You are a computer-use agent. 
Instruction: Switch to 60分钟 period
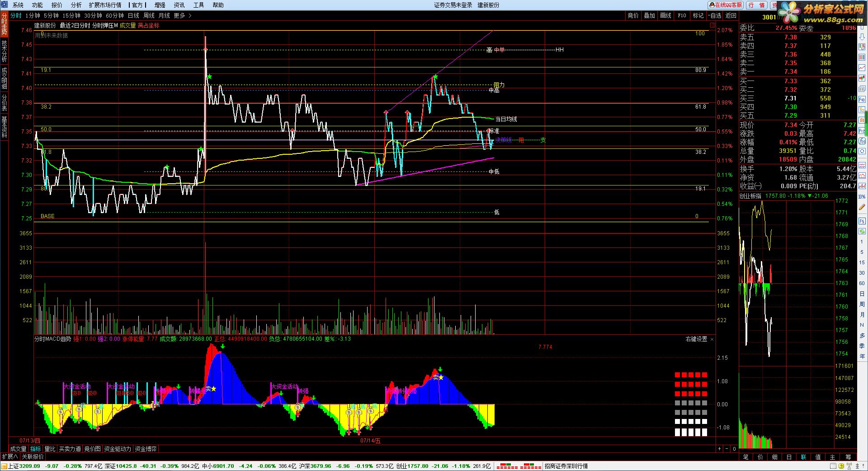[115, 15]
